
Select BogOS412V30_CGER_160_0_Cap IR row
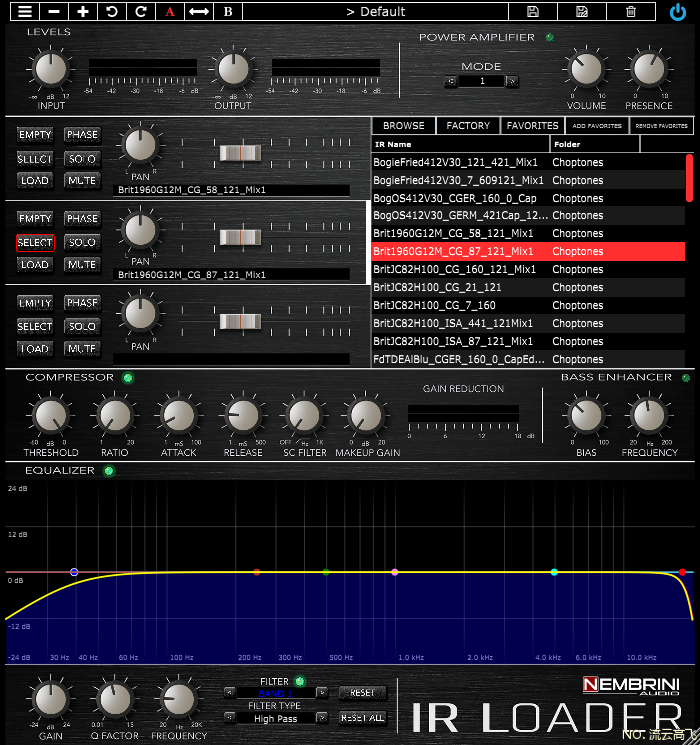[x=528, y=198]
